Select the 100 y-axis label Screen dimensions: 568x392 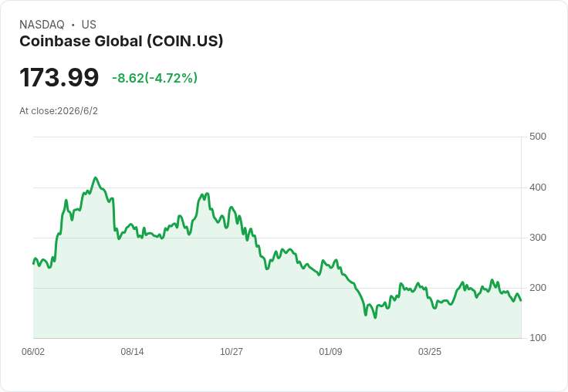pyautogui.click(x=538, y=338)
